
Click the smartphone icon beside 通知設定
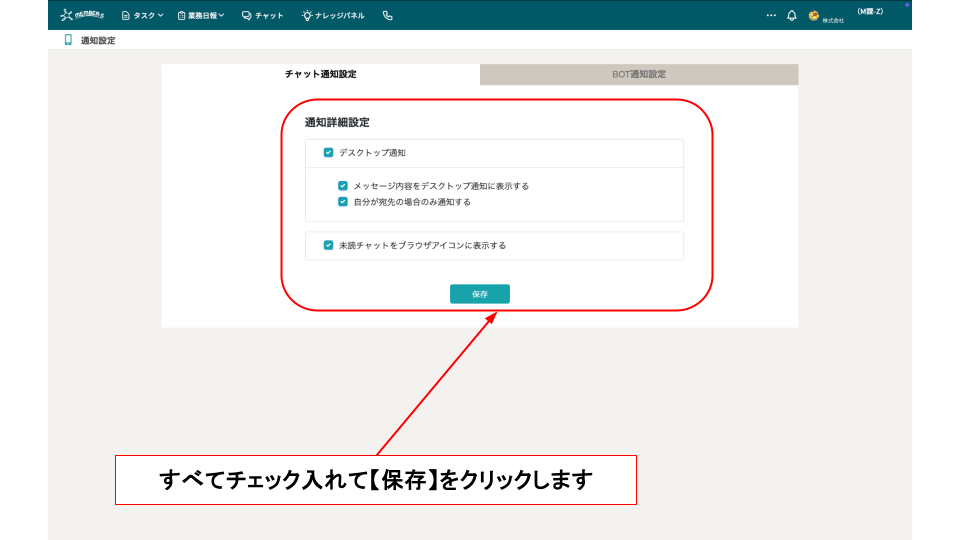(68, 40)
